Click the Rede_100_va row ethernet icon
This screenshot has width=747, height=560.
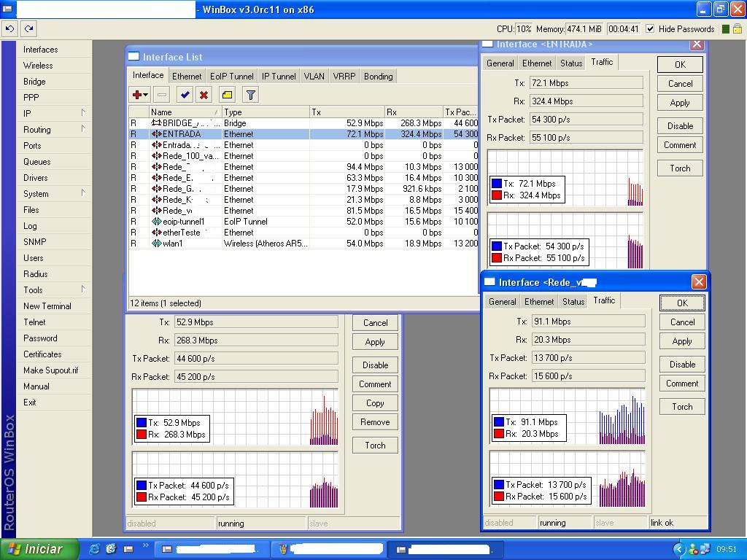156,156
